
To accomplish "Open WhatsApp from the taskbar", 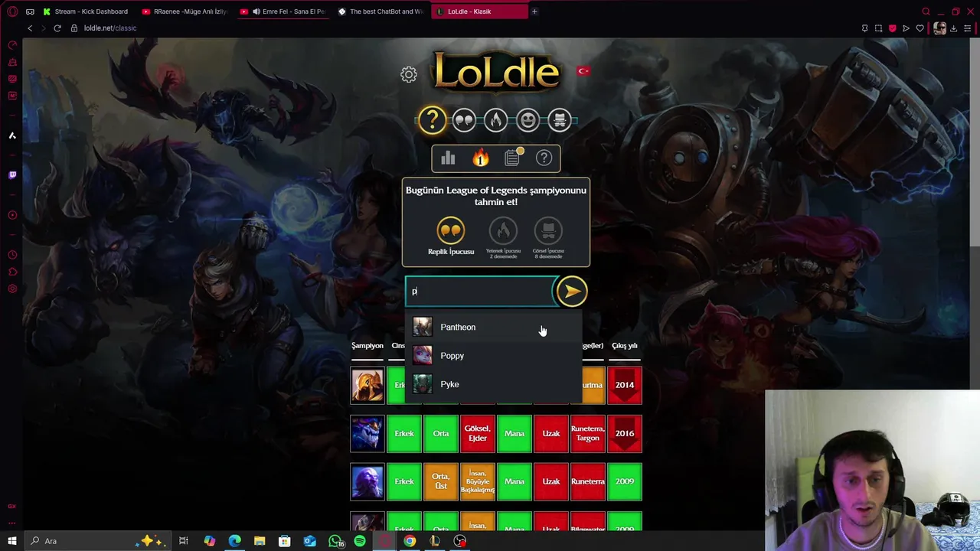I will 335,541.
